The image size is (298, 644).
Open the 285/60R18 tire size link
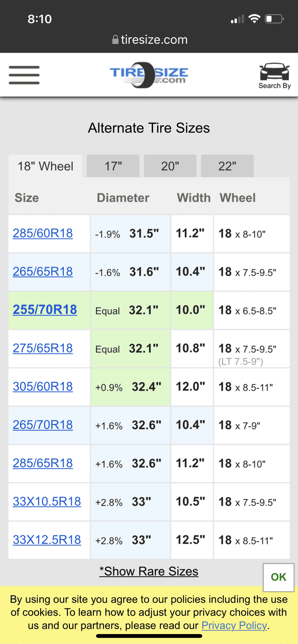click(x=43, y=233)
